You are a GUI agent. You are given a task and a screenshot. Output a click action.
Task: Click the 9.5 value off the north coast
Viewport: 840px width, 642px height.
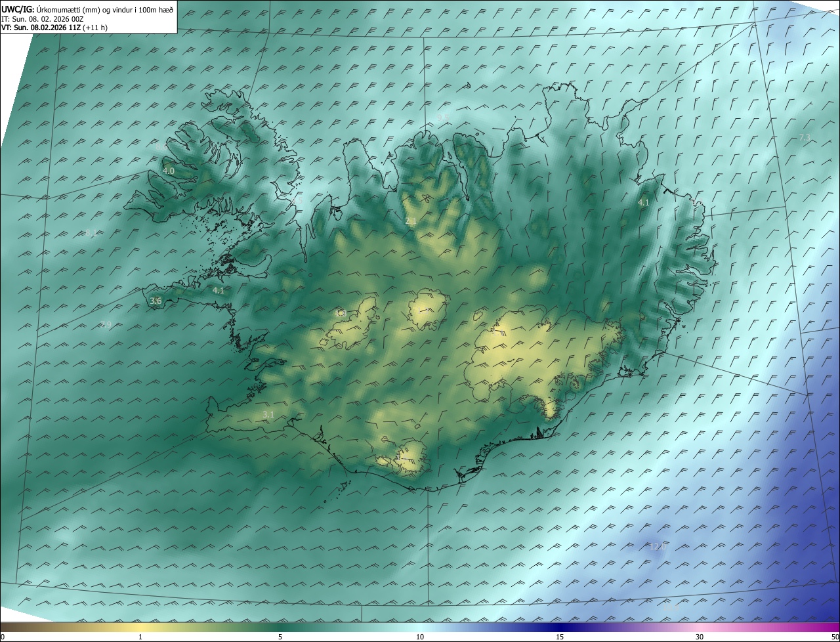tap(444, 118)
